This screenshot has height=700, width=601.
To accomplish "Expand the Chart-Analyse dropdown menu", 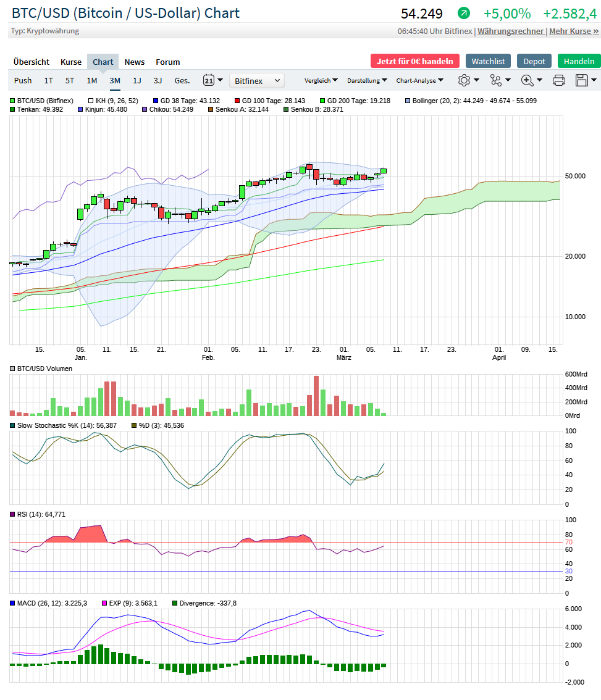I will 419,80.
